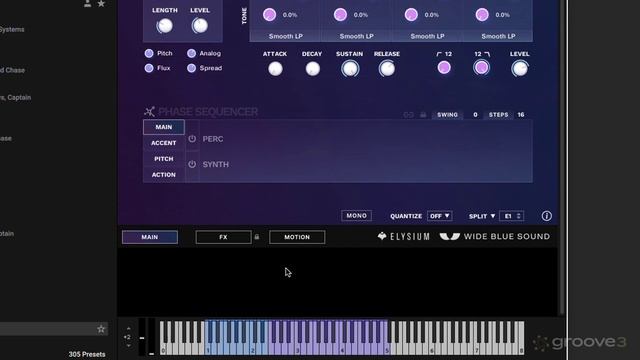Click the SYNTH sequencer row label
This screenshot has height=360, width=640.
216,164
